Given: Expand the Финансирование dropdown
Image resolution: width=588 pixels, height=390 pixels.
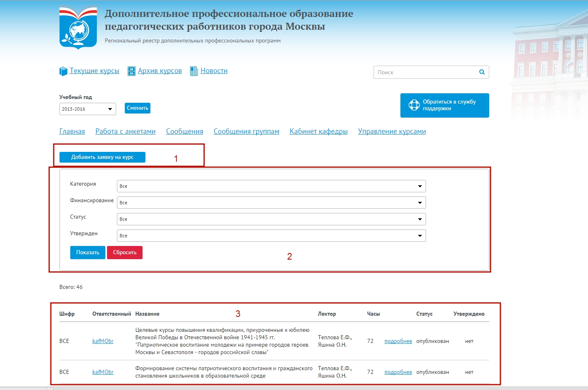Looking at the screenshot, I should [271, 203].
